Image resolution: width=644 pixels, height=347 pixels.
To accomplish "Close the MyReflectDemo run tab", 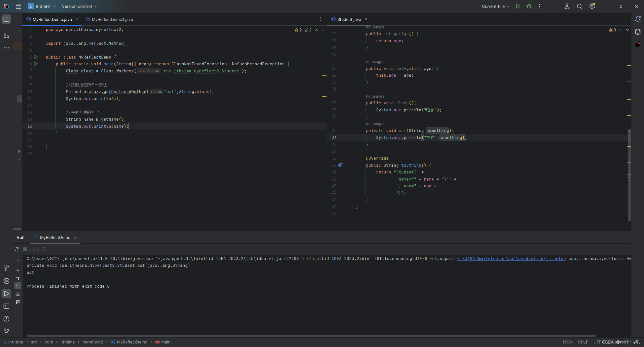I will pyautogui.click(x=75, y=237).
